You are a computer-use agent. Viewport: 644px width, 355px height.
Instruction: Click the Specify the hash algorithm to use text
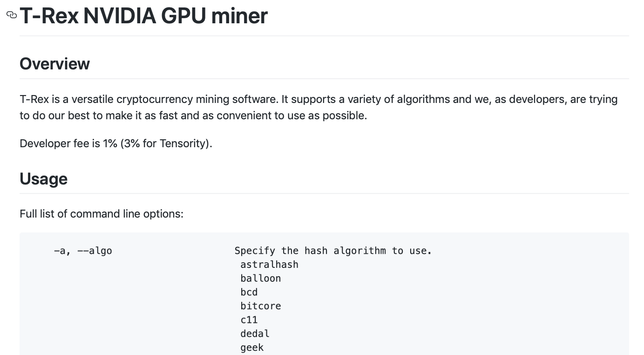coord(333,251)
